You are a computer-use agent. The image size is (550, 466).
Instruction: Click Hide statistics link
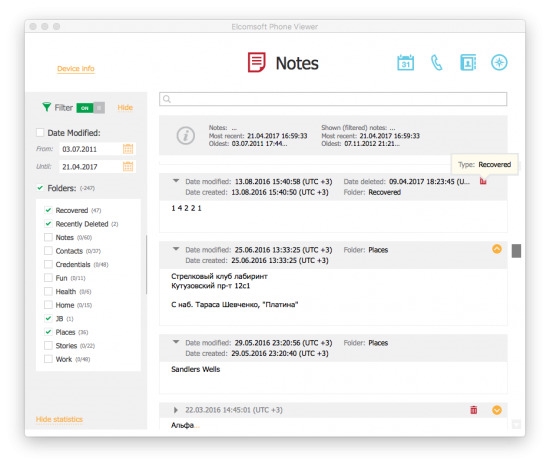coord(59,419)
